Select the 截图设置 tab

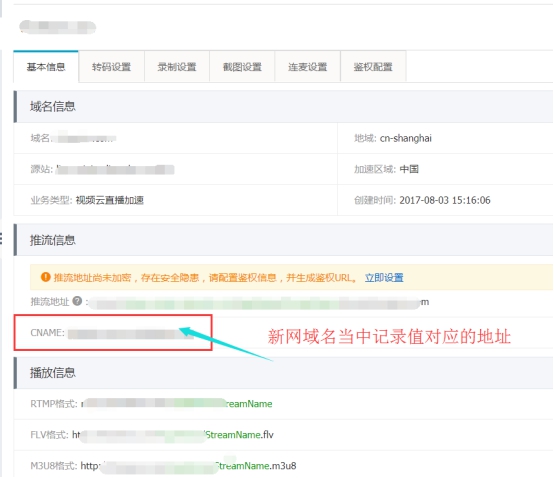pos(242,67)
